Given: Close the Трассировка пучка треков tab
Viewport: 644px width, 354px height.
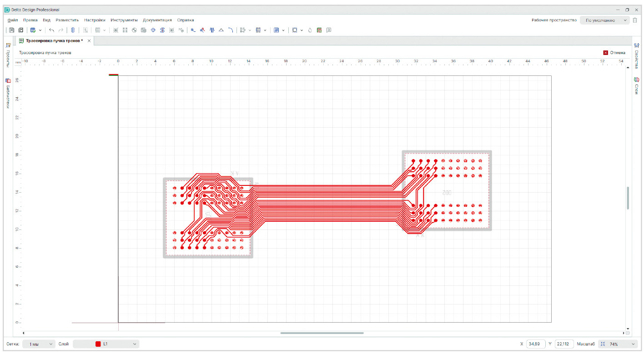Looking at the screenshot, I should (x=89, y=41).
